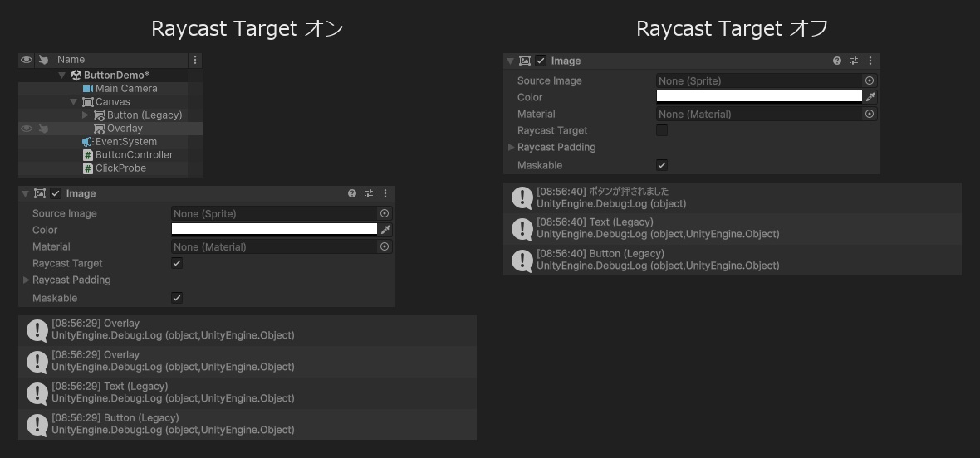Collapse the ButtonDemo scene foldout
This screenshot has height=458, width=980.
(62, 76)
